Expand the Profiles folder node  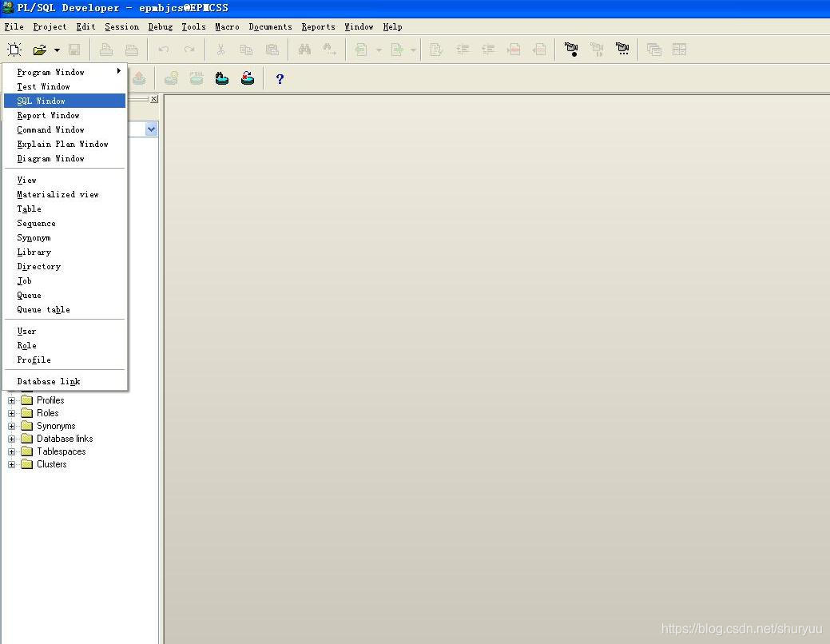click(x=12, y=400)
